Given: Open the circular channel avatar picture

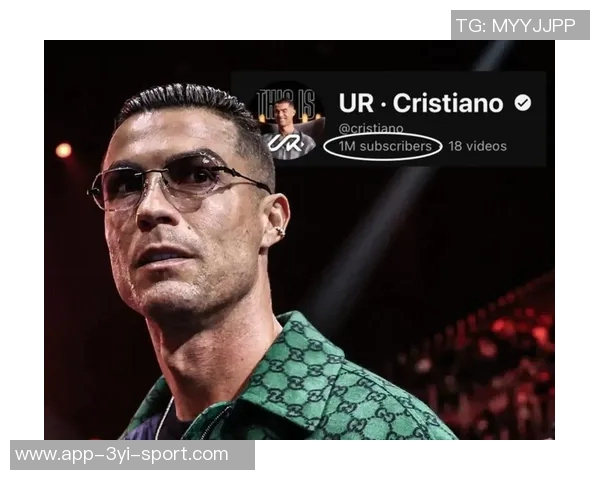Looking at the screenshot, I should (286, 121).
